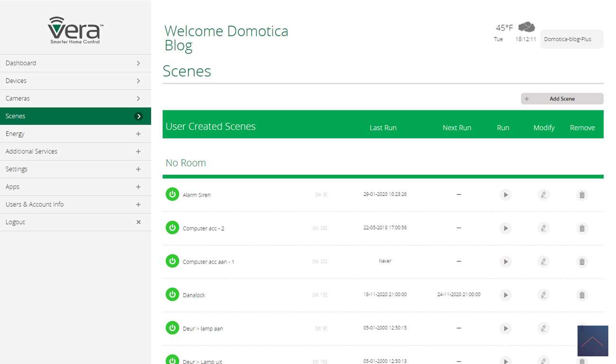Click the cloud weather icon
Viewport: 616px width, 364px height.
[526, 27]
